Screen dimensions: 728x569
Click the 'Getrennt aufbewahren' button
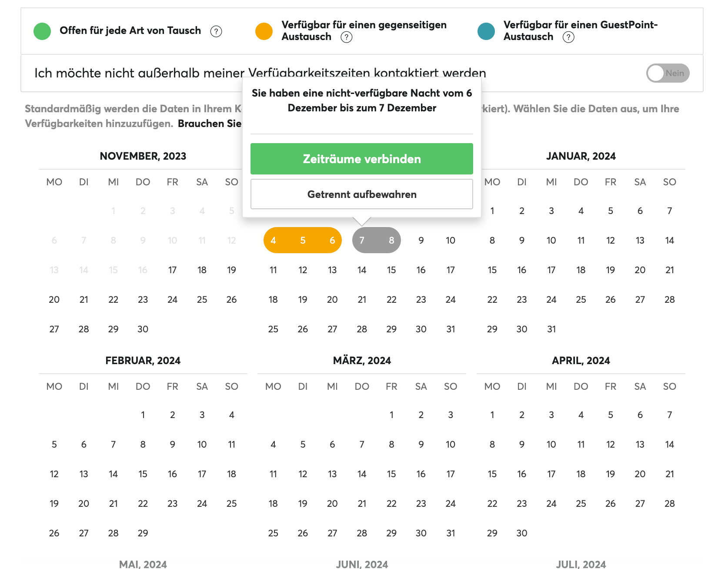tap(362, 194)
